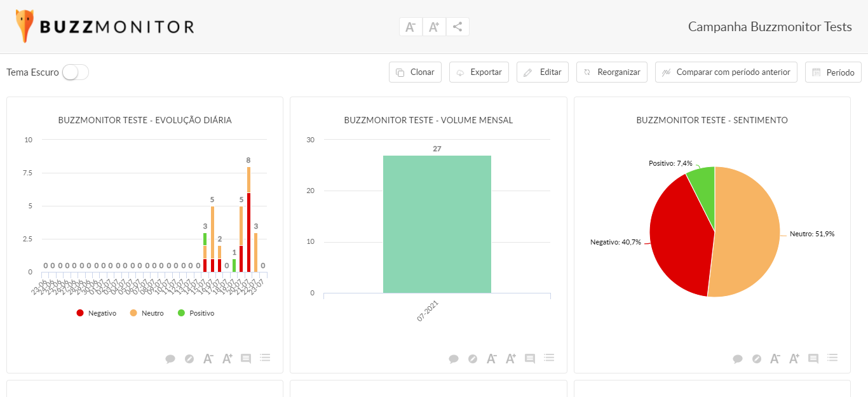Open the Período date selector
Screen dimensions: 868x397
click(x=833, y=72)
